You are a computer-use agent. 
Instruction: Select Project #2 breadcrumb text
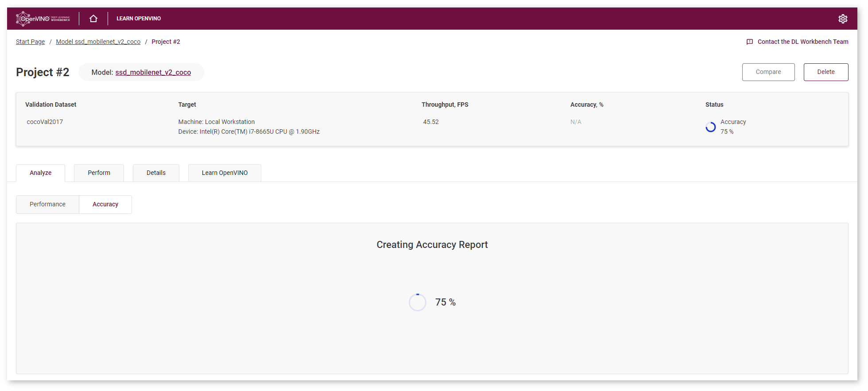pyautogui.click(x=166, y=42)
